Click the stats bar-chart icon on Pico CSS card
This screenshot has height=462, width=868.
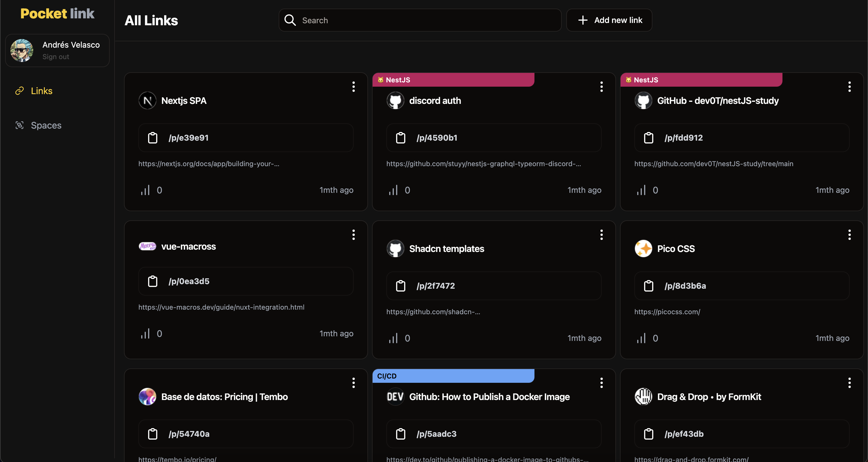641,338
